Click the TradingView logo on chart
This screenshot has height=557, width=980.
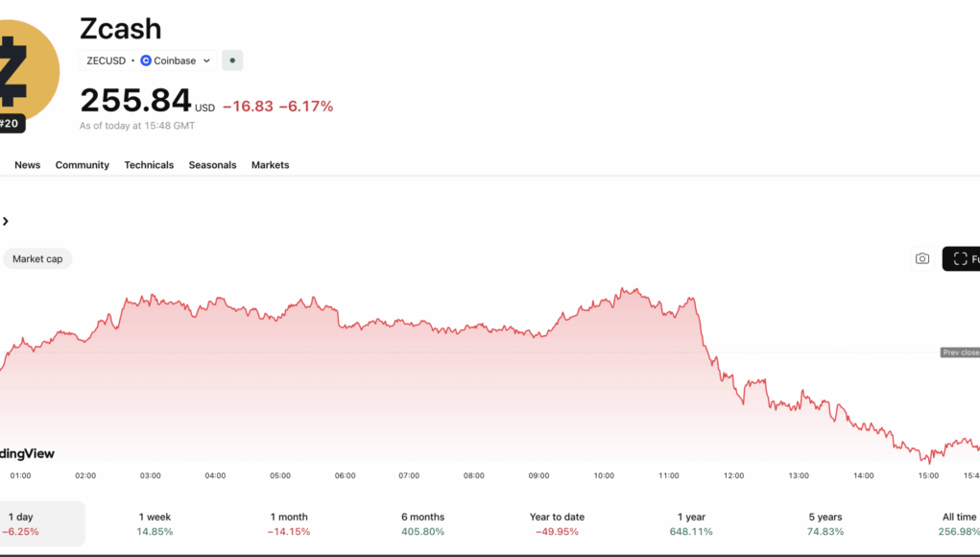[27, 453]
